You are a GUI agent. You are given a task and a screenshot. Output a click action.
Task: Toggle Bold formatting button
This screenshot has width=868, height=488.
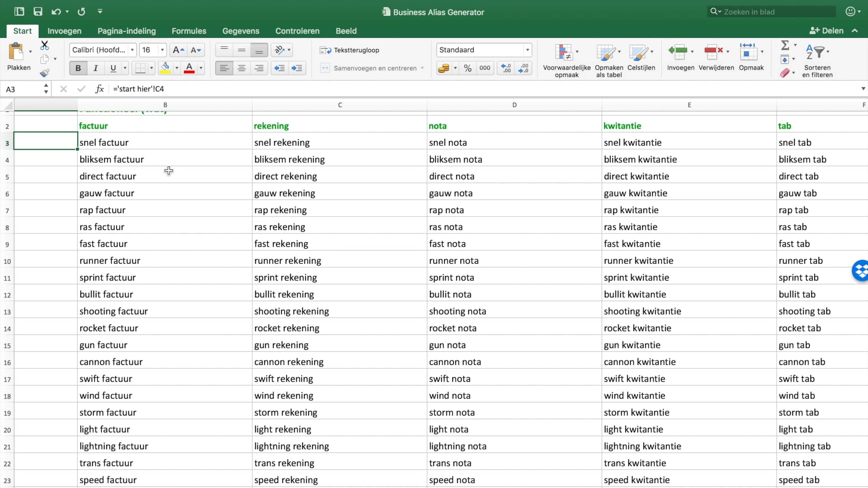78,68
